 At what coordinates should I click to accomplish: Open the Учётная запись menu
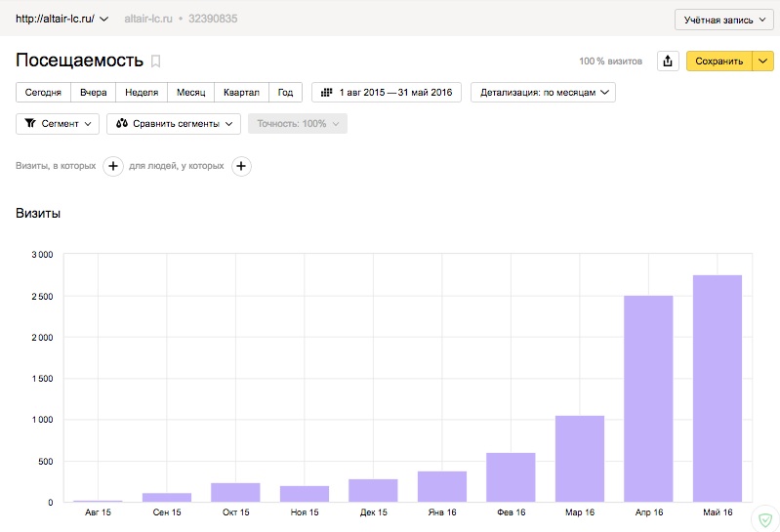[x=721, y=20]
